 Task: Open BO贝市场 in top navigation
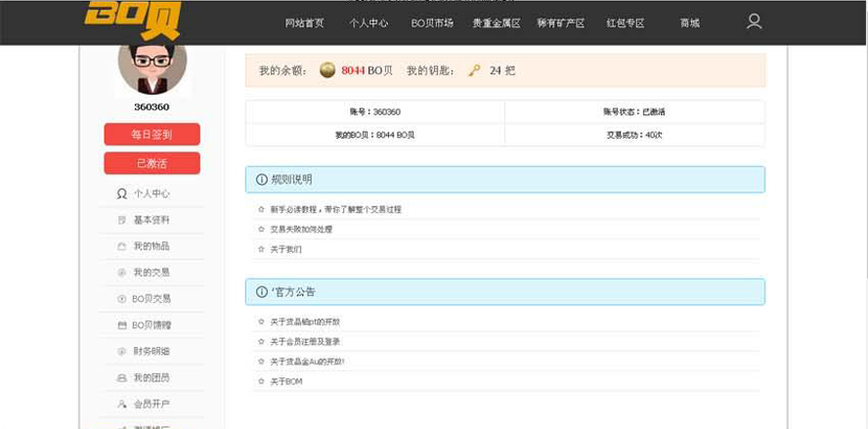click(x=432, y=23)
